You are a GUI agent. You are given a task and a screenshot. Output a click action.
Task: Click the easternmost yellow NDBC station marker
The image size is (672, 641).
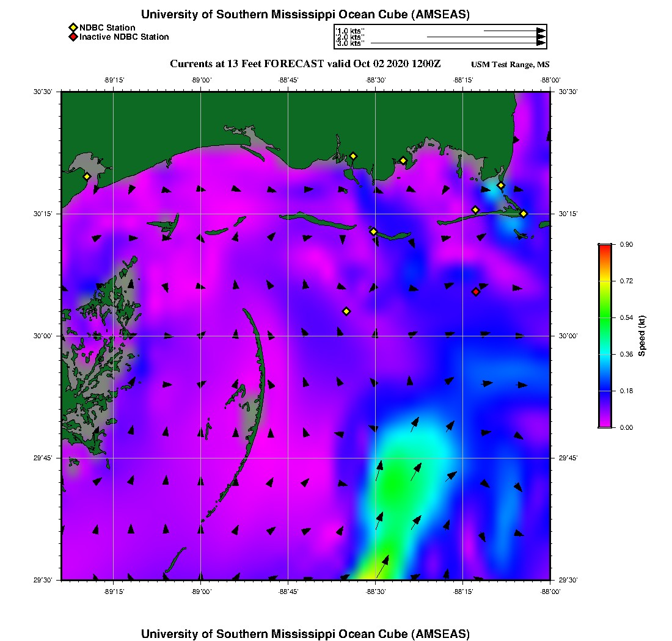(x=524, y=214)
